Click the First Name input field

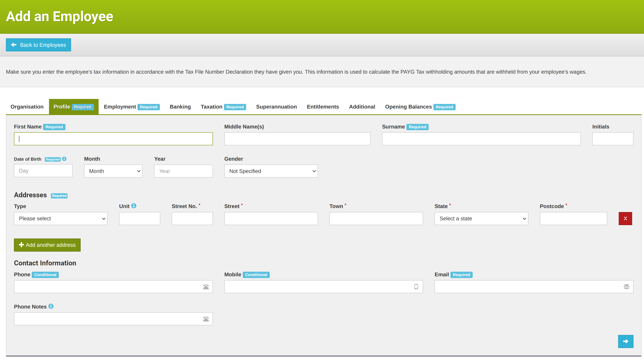113,139
